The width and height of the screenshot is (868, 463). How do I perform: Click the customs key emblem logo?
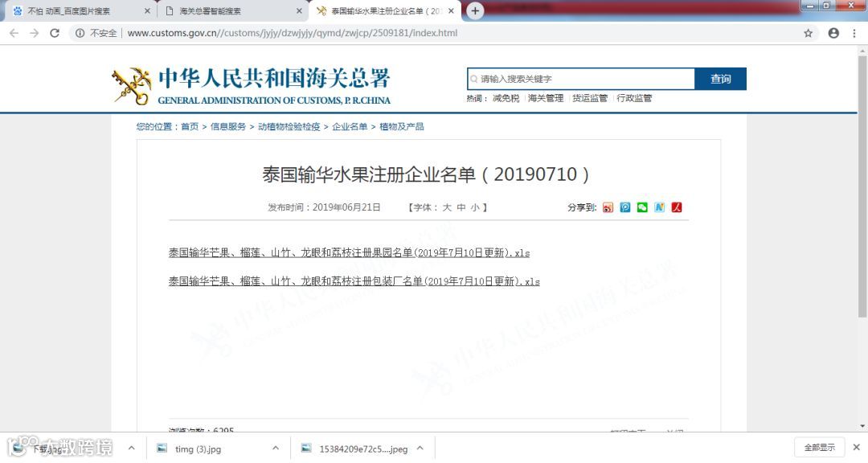(x=132, y=86)
